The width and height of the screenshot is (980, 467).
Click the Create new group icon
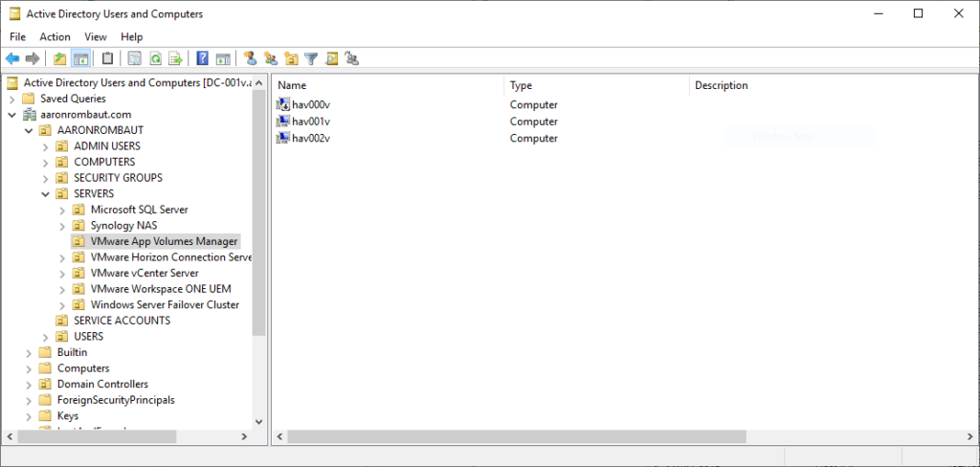(270, 59)
